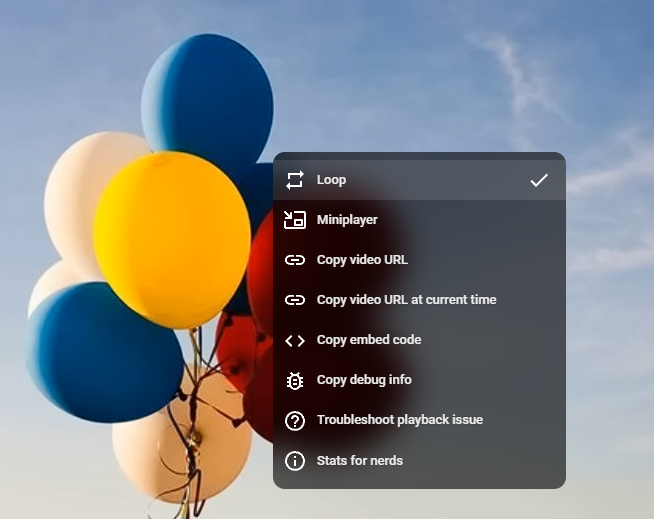Click the link icon beside Copy video URL at current time
Screen dimensions: 654x519
[x=295, y=300]
